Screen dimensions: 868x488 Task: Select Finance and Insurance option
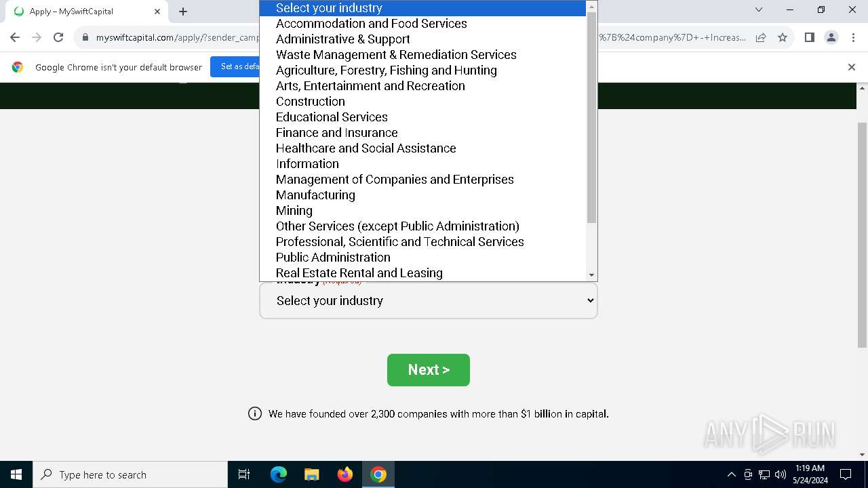pyautogui.click(x=422, y=133)
